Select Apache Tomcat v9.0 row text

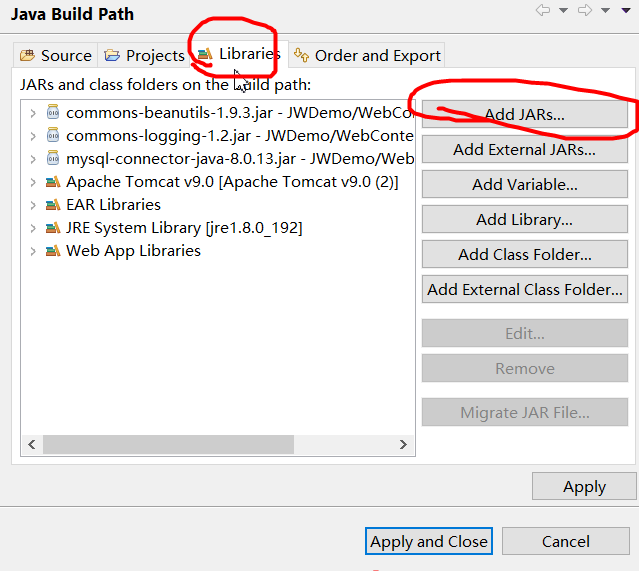tap(232, 182)
